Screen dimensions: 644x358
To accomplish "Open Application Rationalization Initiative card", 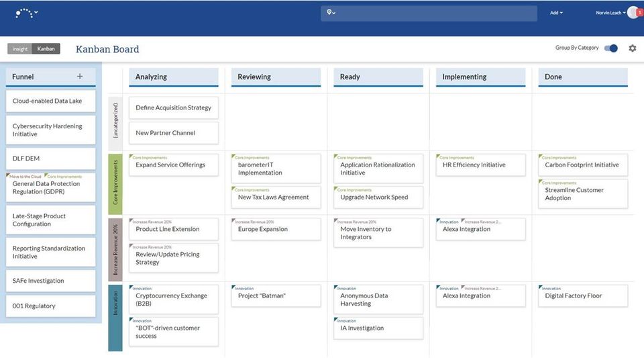I will (x=378, y=169).
